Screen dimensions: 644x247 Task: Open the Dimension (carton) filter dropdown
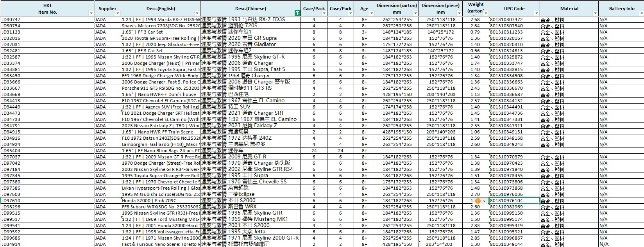tap(415, 13)
